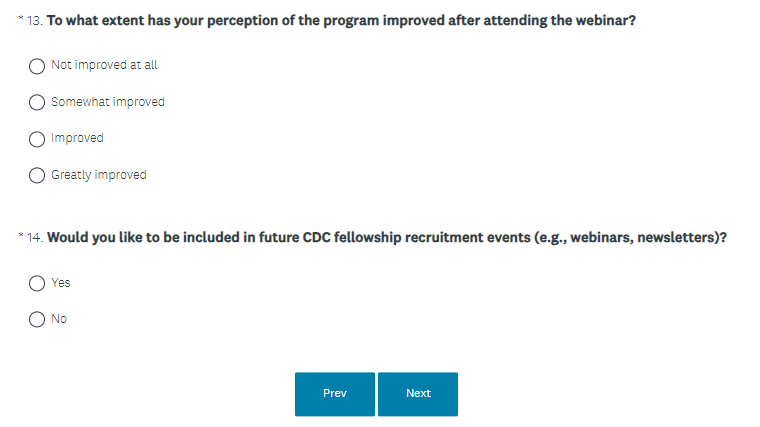Go back with the Prev button
Screen dimensions: 760x427
335,394
